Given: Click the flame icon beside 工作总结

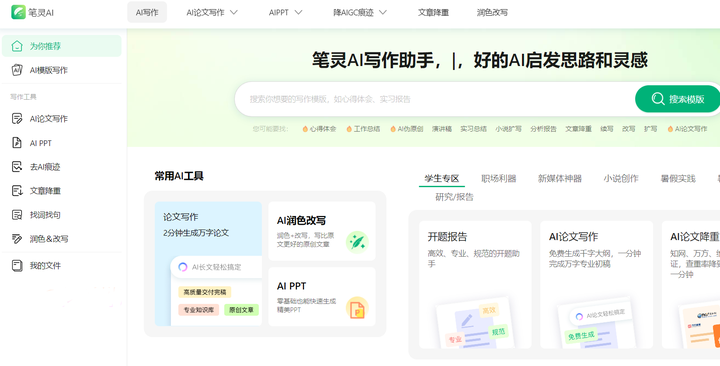Looking at the screenshot, I should click(349, 129).
